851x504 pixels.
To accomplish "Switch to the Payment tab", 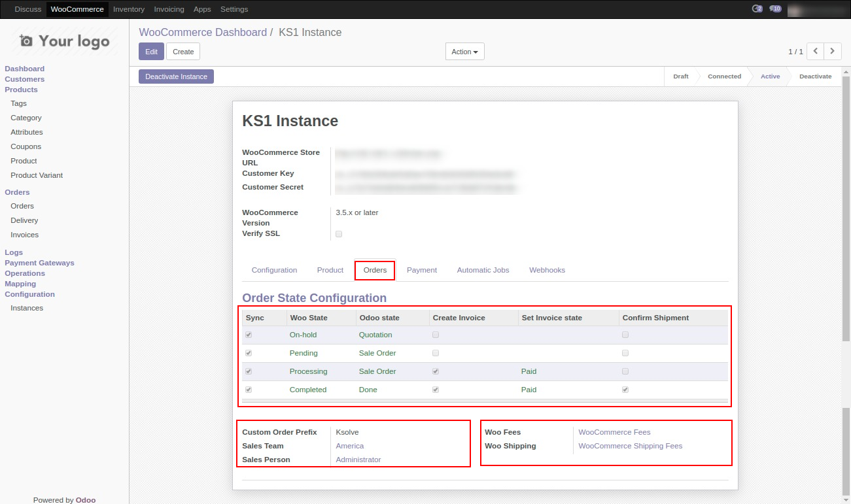I will [x=421, y=270].
